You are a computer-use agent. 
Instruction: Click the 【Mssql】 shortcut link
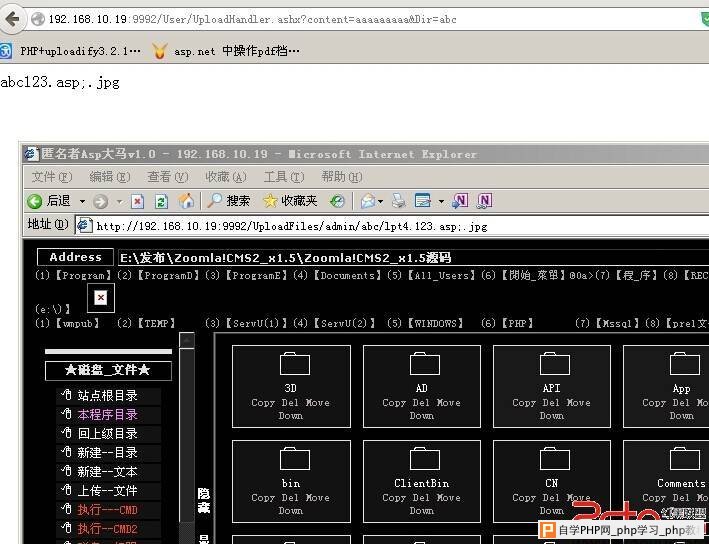click(617, 323)
